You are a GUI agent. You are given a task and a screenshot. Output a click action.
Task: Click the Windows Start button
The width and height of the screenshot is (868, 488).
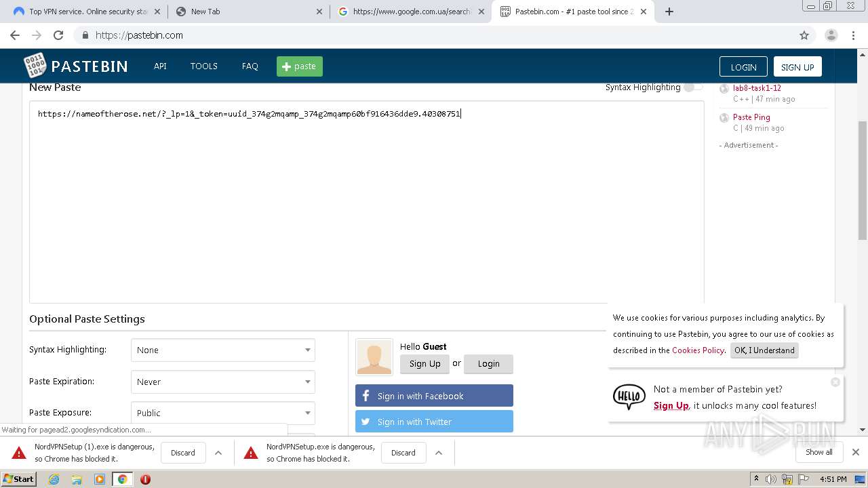19,479
